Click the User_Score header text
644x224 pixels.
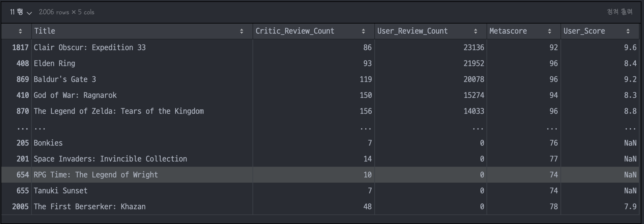584,31
